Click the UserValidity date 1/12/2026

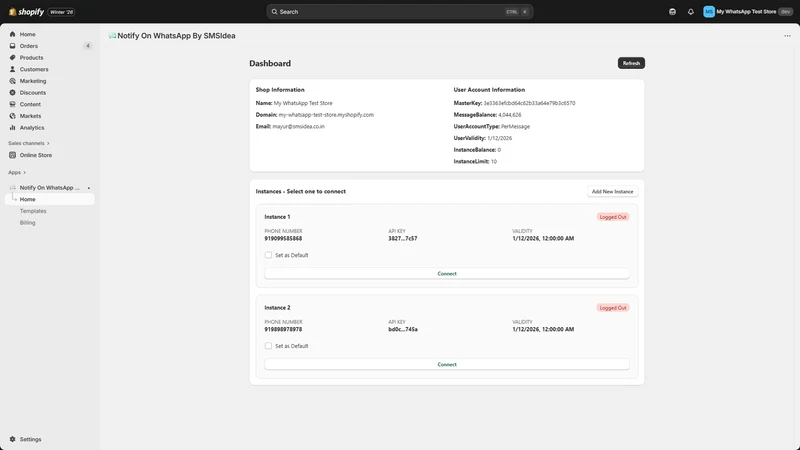[499, 138]
